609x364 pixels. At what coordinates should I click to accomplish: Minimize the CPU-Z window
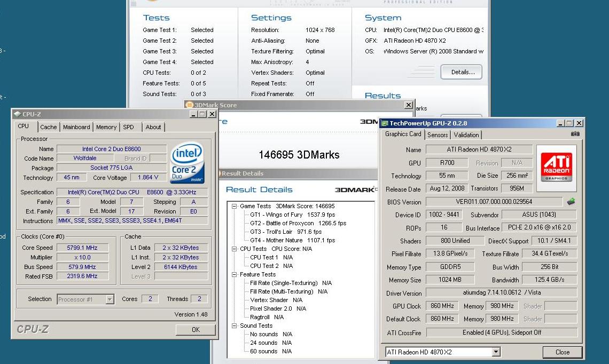click(x=193, y=114)
